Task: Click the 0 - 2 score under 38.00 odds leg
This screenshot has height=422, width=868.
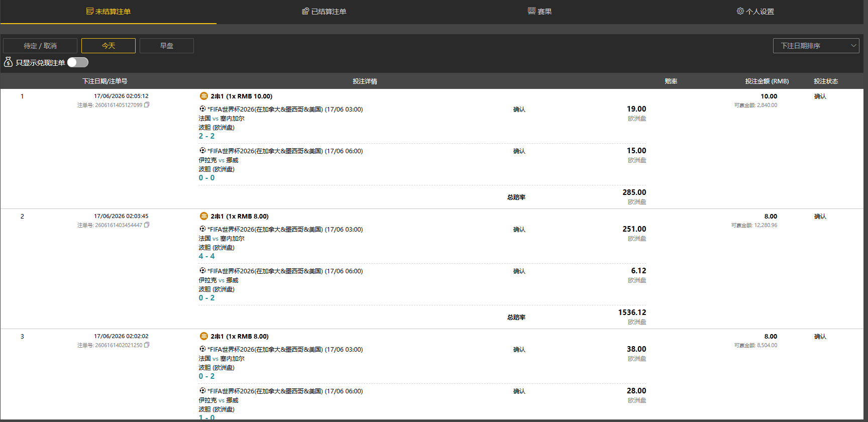Action: [x=206, y=376]
